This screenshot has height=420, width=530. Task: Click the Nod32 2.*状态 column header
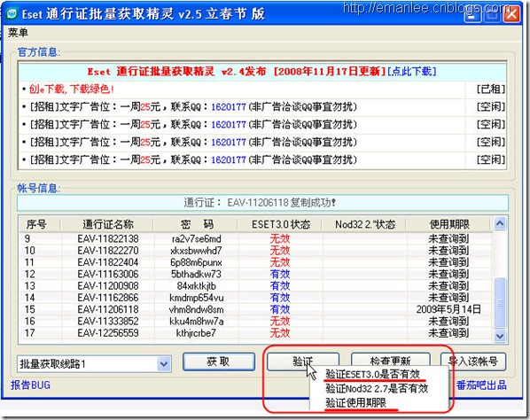tap(365, 224)
